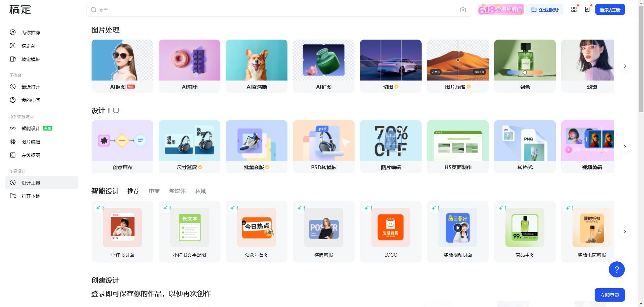Open 企业服务 at the top

tap(545, 9)
